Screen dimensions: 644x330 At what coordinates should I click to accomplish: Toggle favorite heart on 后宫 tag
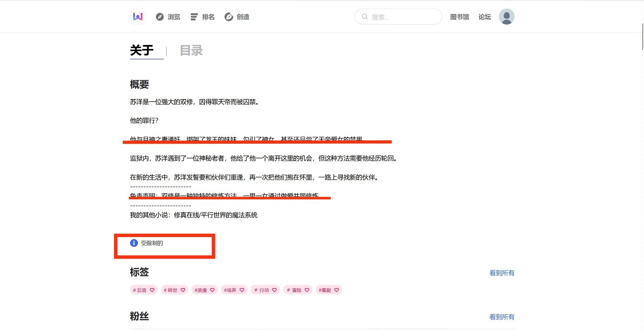pyautogui.click(x=152, y=290)
